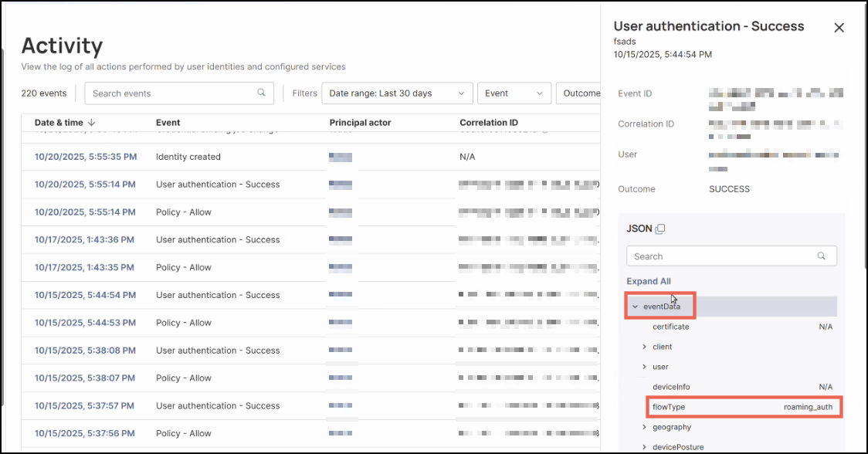Open the Outcome filter dropdown
Screen dimensions: 868x454
click(x=579, y=93)
